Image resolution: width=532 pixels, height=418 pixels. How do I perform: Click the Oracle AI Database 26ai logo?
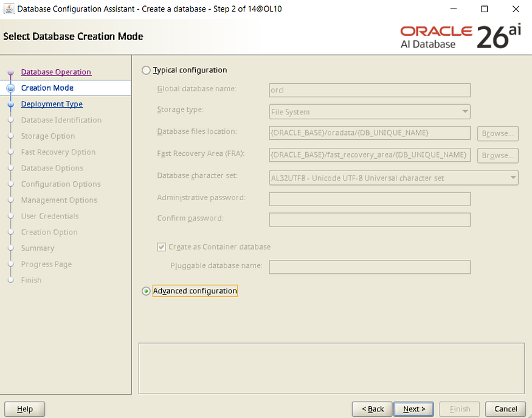coord(460,37)
